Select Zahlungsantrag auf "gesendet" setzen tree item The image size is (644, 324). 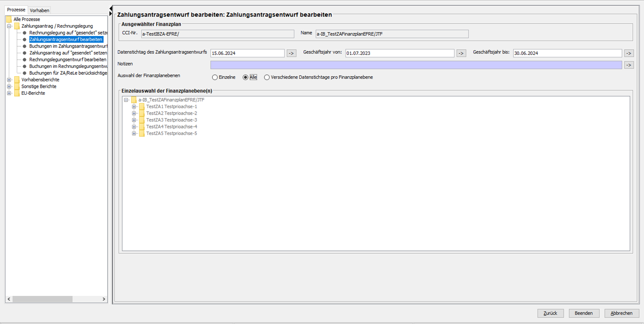point(68,53)
